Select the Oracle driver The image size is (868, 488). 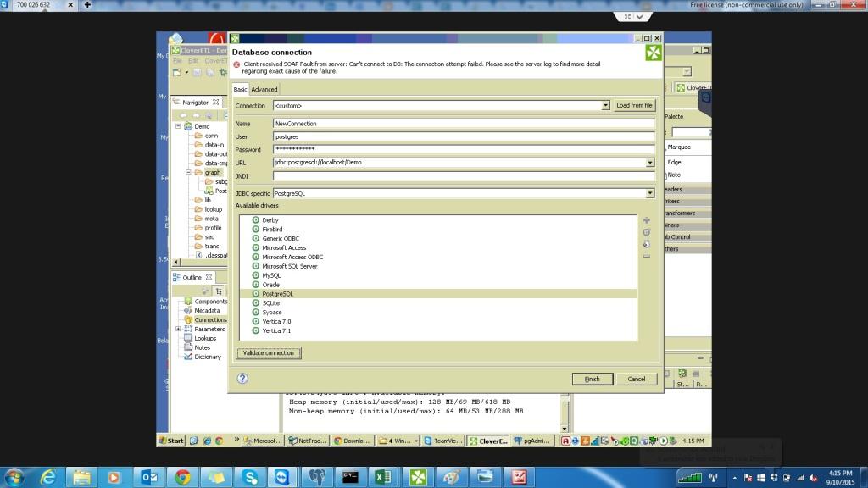click(270, 285)
